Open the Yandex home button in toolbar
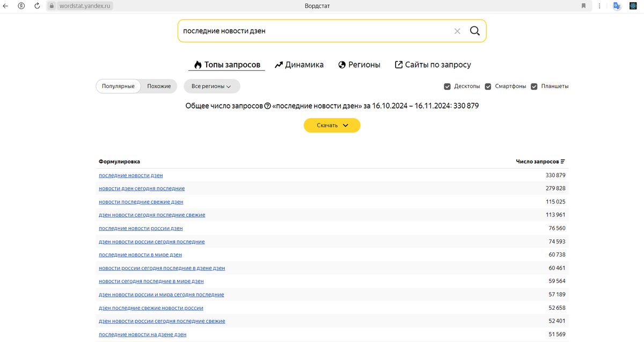Image resolution: width=644 pixels, height=342 pixels. 21,6
